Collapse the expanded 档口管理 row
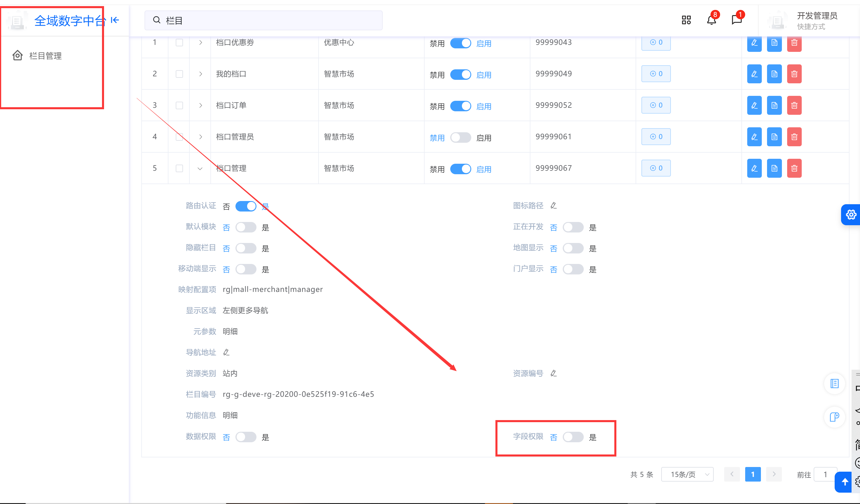The height and width of the screenshot is (504, 860). click(x=200, y=168)
